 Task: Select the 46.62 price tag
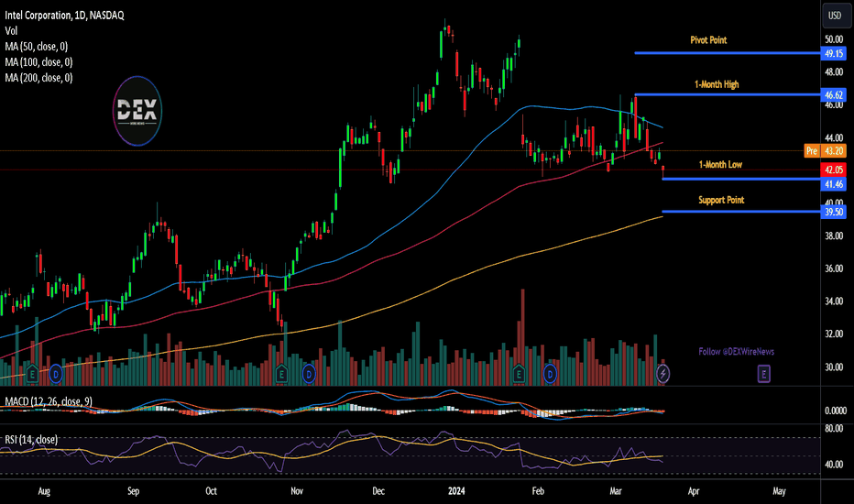tap(833, 94)
